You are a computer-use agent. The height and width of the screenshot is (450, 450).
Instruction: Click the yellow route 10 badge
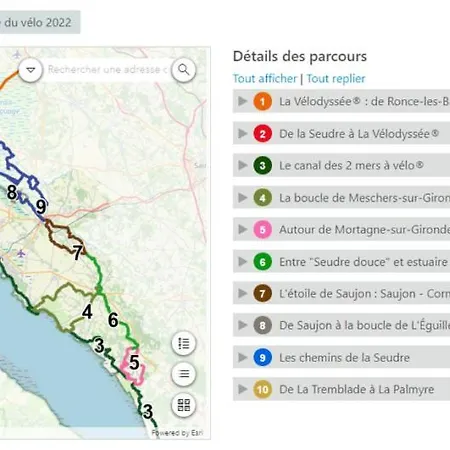coord(263,389)
